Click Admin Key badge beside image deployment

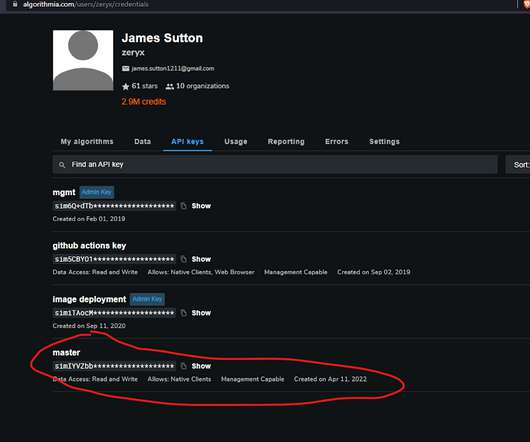(x=147, y=299)
